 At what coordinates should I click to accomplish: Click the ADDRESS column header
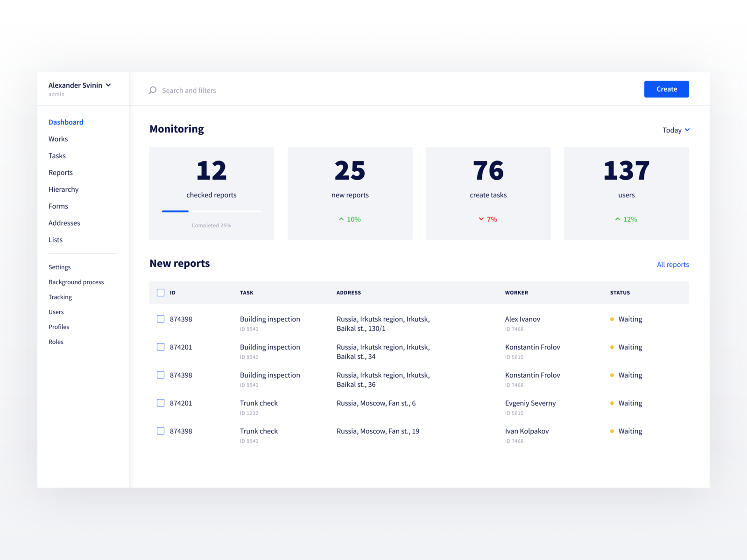349,293
